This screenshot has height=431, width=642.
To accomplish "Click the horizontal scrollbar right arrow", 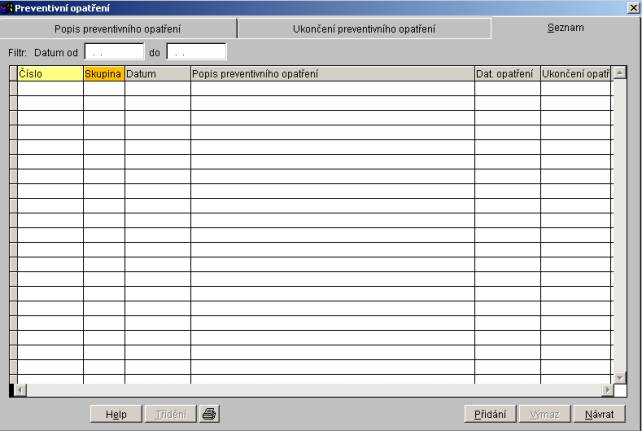I will coord(606,389).
